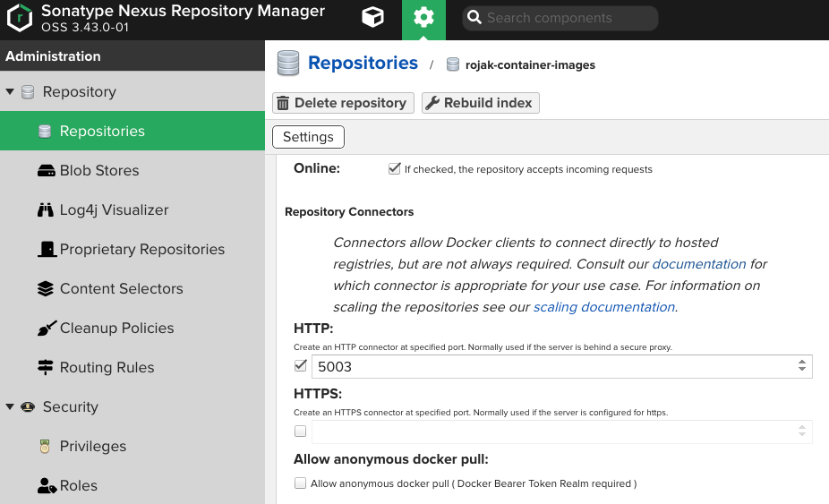The width and height of the screenshot is (829, 504).
Task: Tick Allow anonymous docker pull checkbox
Action: (x=300, y=483)
